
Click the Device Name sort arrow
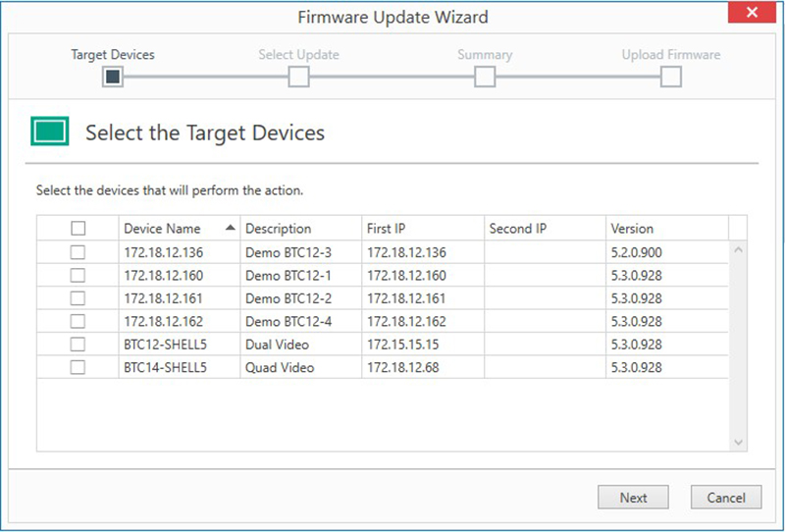pos(230,228)
